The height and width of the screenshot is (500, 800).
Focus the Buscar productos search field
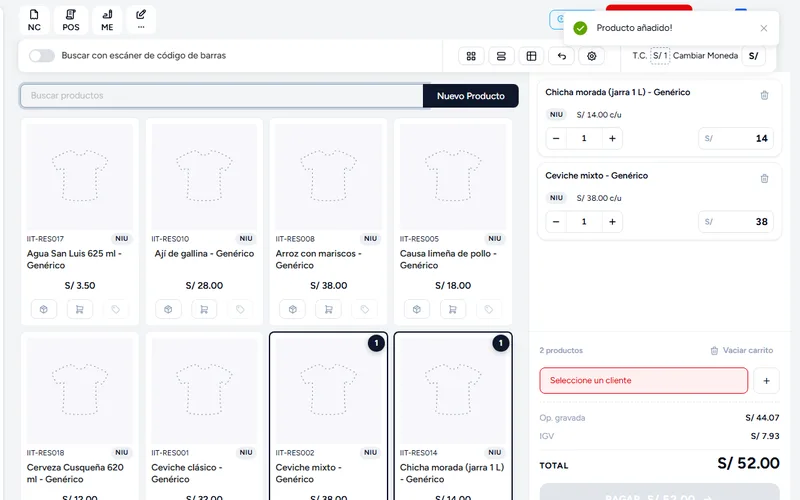[x=221, y=95]
